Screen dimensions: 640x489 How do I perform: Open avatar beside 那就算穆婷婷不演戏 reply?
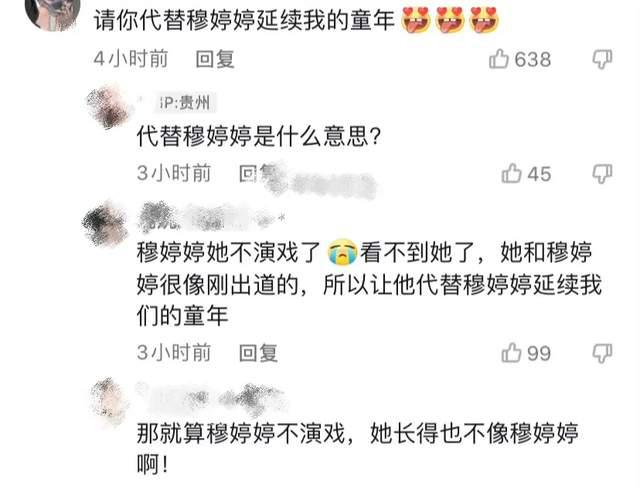tap(109, 401)
